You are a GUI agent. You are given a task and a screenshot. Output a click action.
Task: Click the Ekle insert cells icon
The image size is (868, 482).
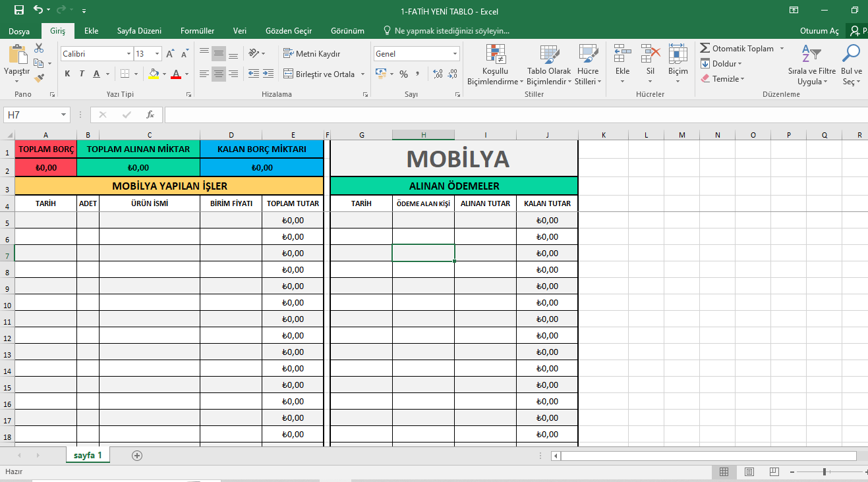point(622,53)
